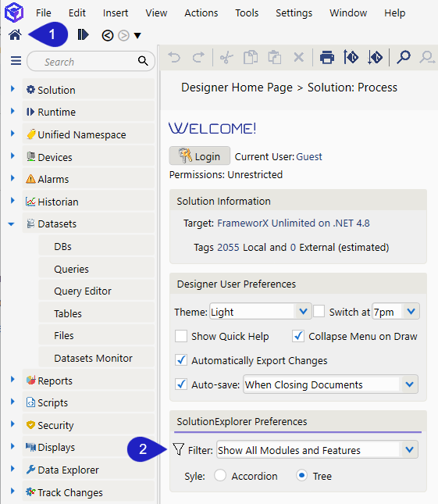438x504 pixels.
Task: Click the Home icon in the toolbar
Action: (x=15, y=34)
